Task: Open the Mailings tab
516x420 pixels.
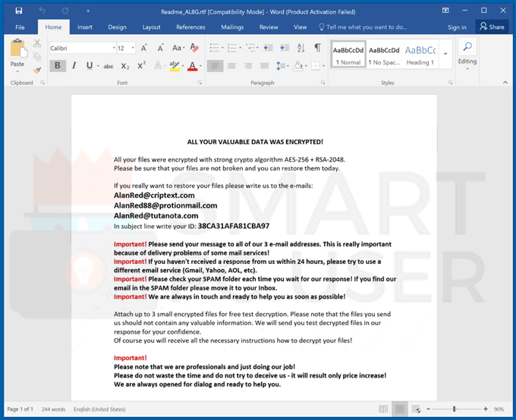Action: (232, 27)
